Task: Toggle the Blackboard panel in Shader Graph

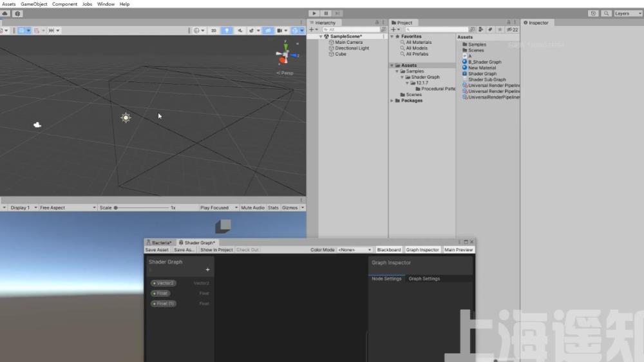Action: click(388, 250)
